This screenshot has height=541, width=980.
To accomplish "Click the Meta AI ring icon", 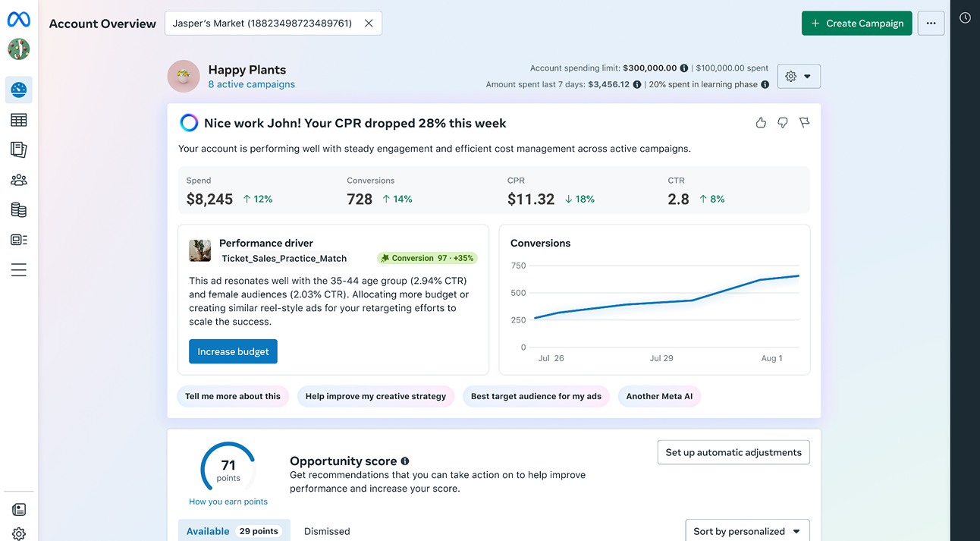I will click(x=189, y=123).
